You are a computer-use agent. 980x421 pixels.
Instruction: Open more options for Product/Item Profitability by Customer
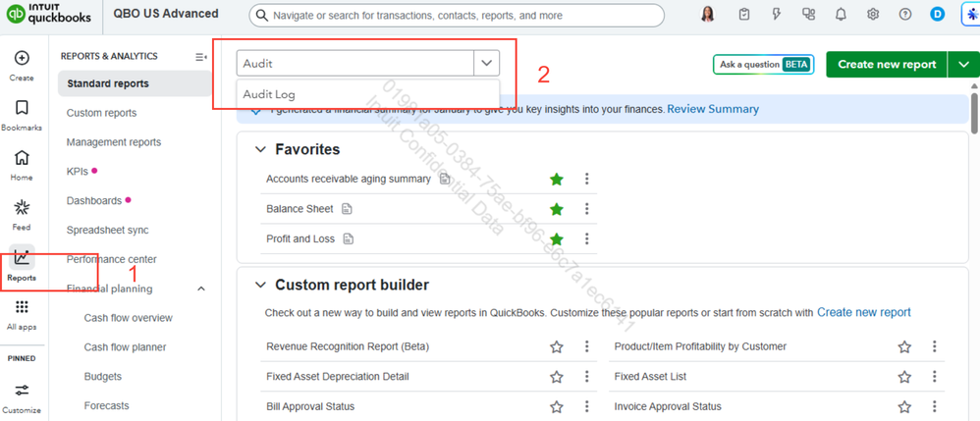935,346
